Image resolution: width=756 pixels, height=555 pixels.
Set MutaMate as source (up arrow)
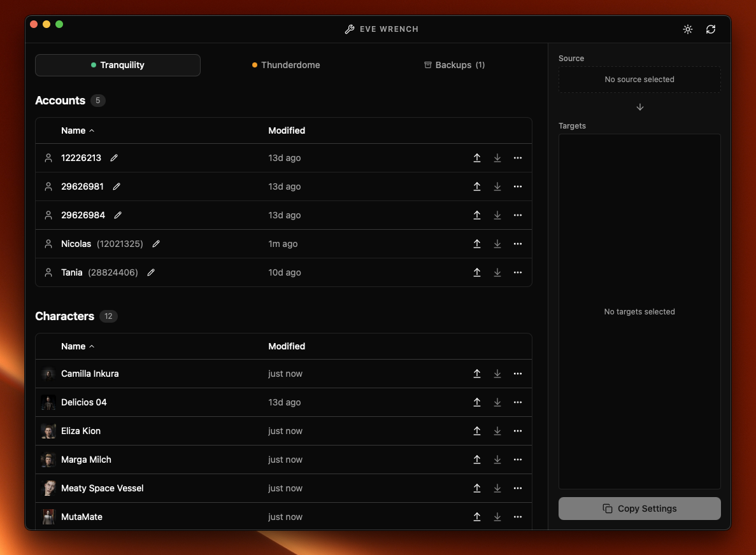click(x=477, y=517)
